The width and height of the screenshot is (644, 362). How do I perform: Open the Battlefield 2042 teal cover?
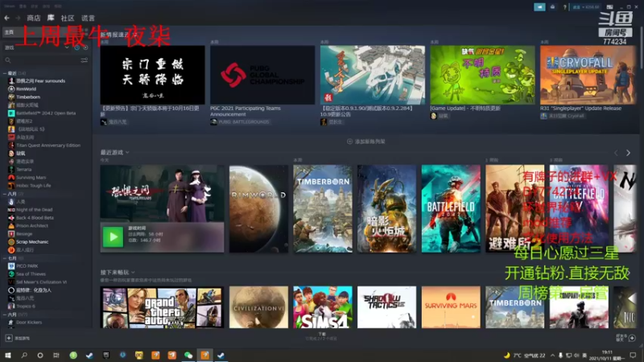click(x=451, y=208)
